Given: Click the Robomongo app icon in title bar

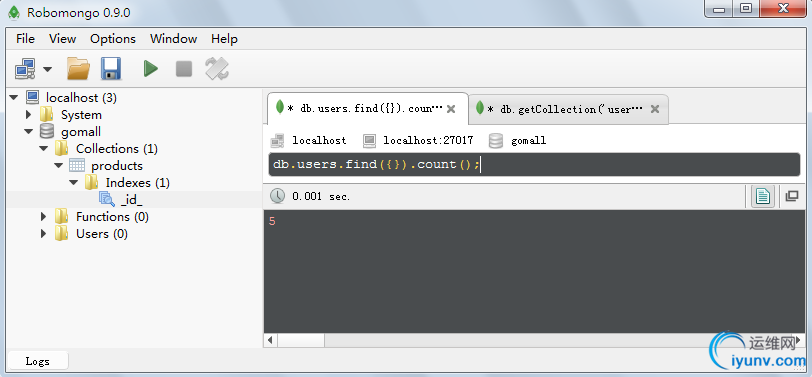Looking at the screenshot, I should (14, 12).
